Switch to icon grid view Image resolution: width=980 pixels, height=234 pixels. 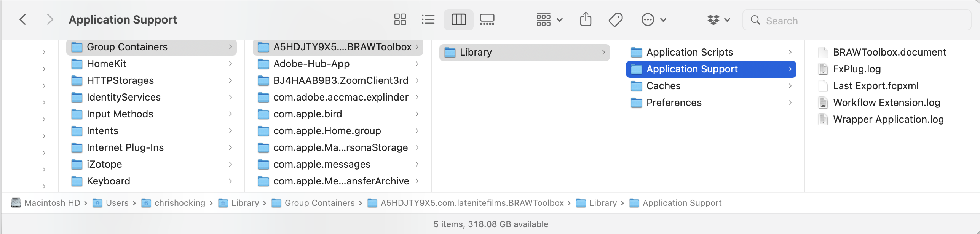[400, 20]
